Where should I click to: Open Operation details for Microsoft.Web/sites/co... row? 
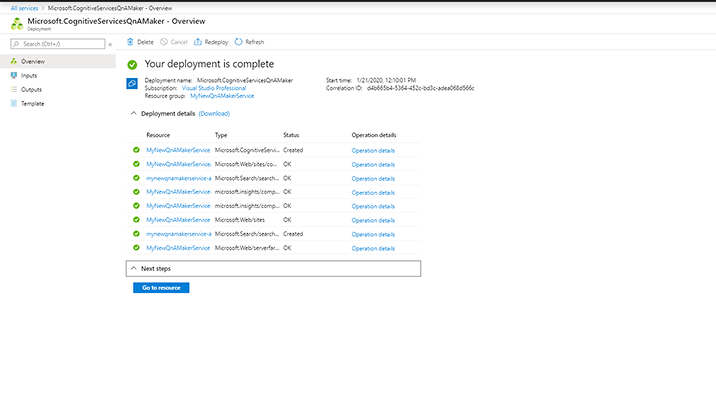373,165
